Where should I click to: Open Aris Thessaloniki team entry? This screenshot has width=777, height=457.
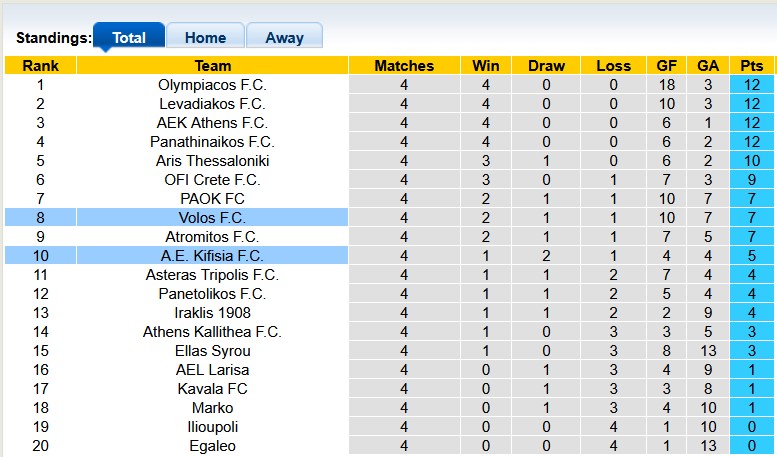[212, 161]
